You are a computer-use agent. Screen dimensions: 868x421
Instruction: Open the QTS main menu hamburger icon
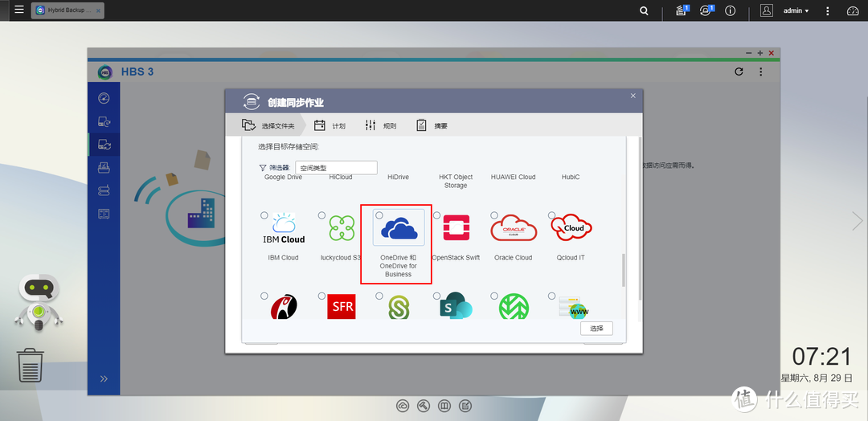point(18,10)
